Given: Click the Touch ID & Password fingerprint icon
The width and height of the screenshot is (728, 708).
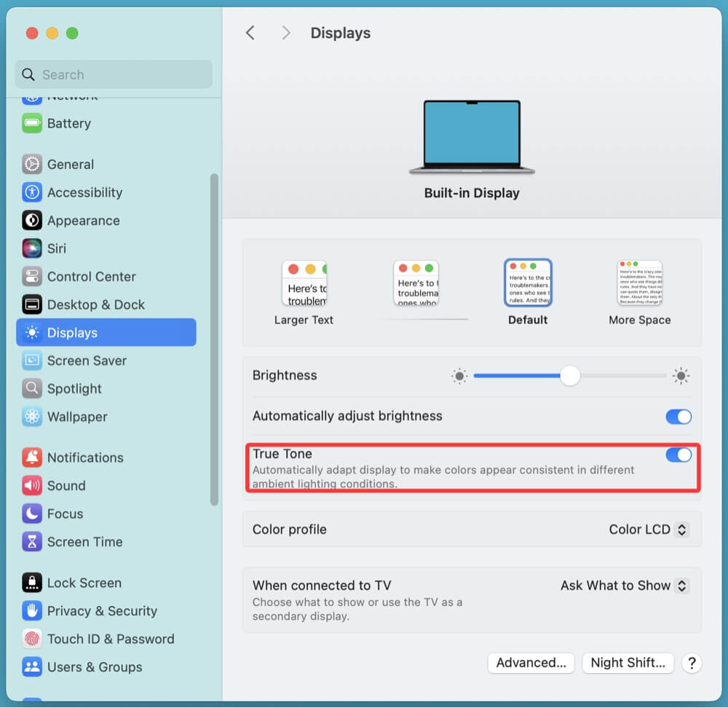Looking at the screenshot, I should pos(32,639).
